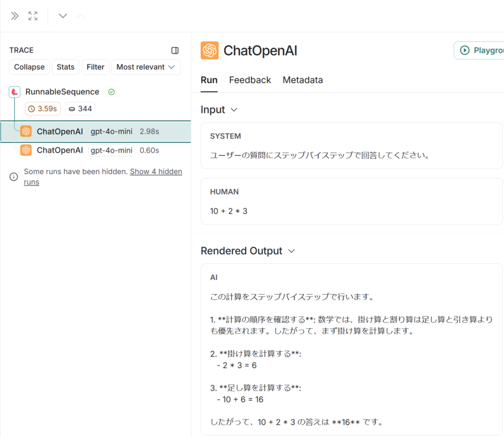Click the clock icon showing 3.59s latency
The height and width of the screenshot is (437, 504).
(32, 108)
